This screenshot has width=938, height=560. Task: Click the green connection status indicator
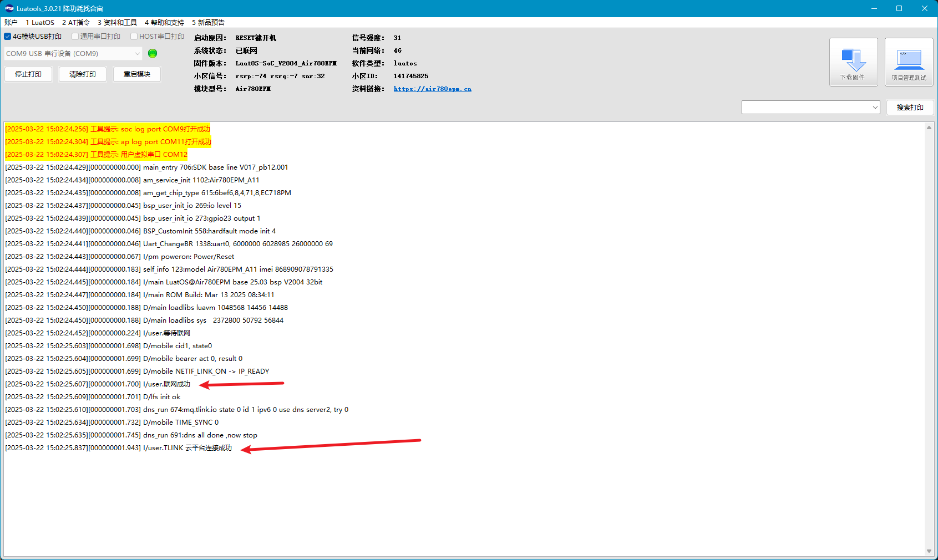153,53
